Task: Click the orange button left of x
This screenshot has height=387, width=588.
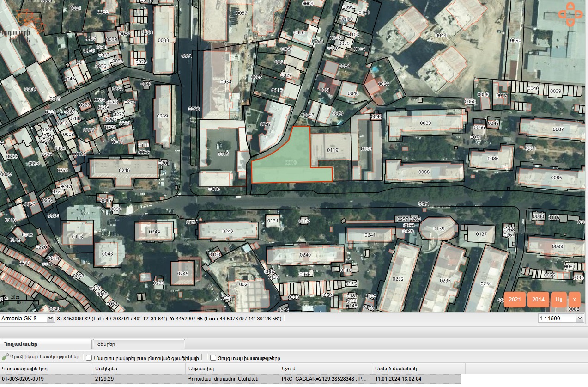Action: point(558,300)
